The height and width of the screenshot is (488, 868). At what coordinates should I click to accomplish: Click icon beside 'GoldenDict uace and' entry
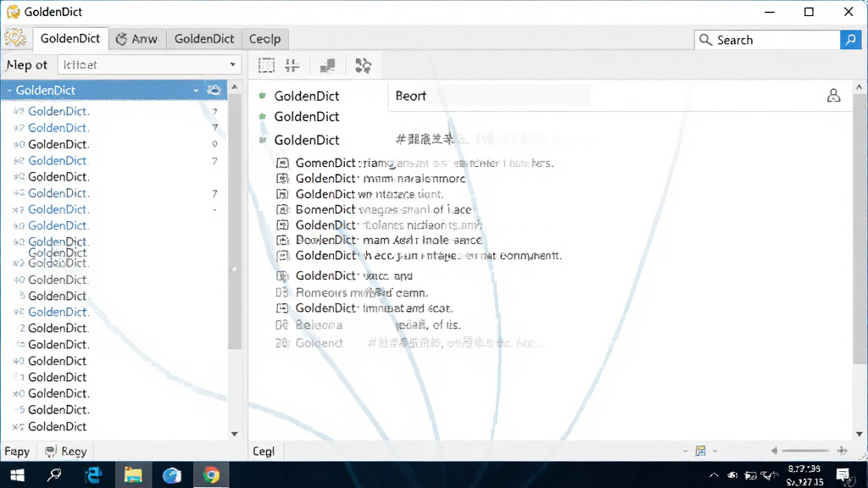coord(282,275)
